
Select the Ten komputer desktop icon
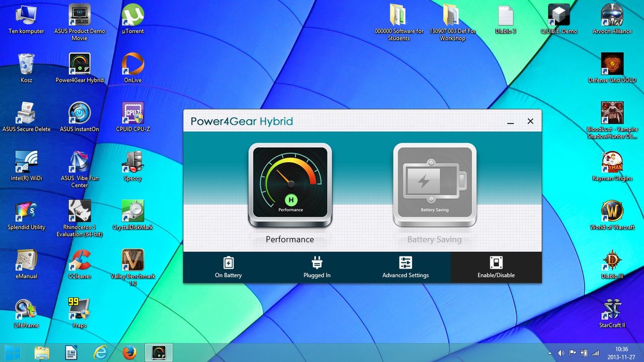tap(26, 19)
